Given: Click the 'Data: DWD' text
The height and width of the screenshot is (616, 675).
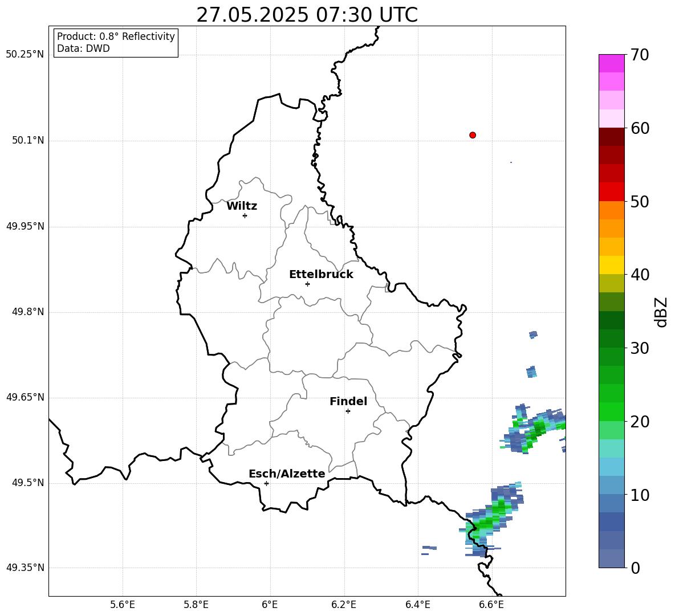Looking at the screenshot, I should [83, 48].
